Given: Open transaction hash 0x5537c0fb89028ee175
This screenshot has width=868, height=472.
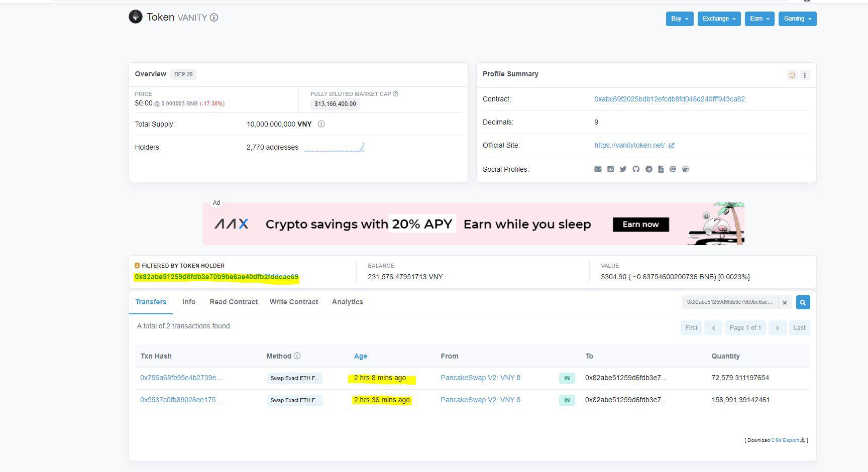Looking at the screenshot, I should [181, 400].
